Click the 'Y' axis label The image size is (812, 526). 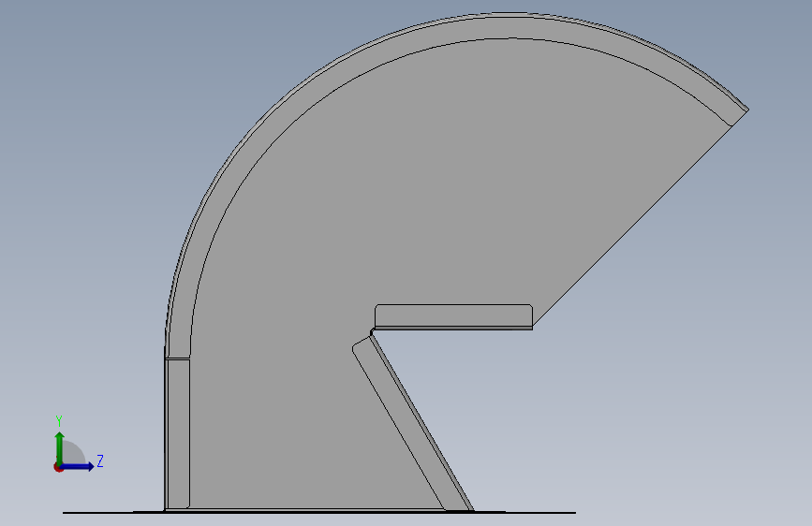click(59, 421)
